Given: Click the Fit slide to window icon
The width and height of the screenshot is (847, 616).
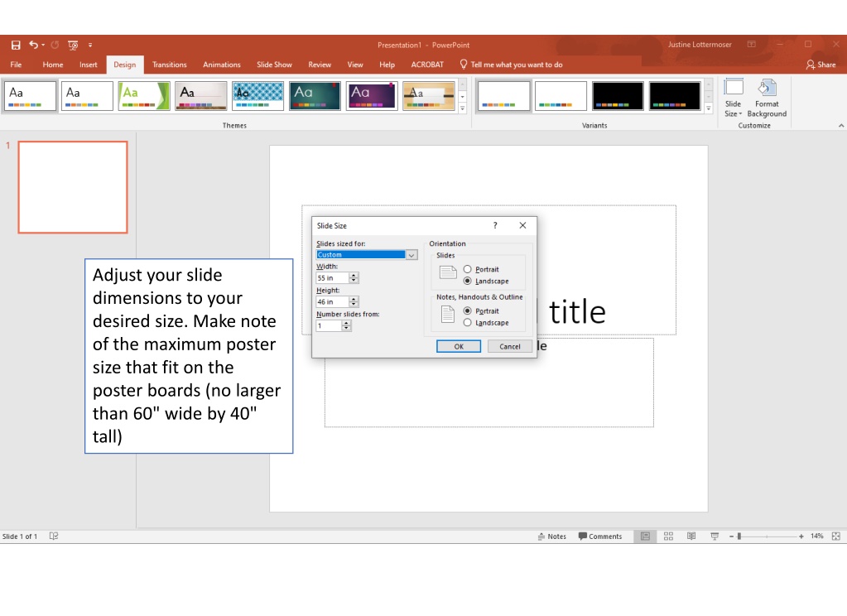Looking at the screenshot, I should click(x=835, y=536).
